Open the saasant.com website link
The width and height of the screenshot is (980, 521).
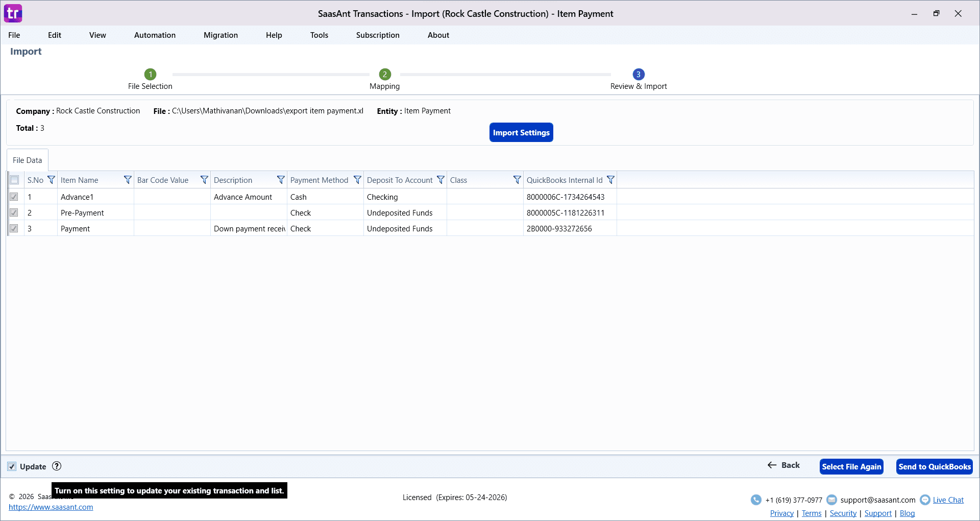point(51,507)
